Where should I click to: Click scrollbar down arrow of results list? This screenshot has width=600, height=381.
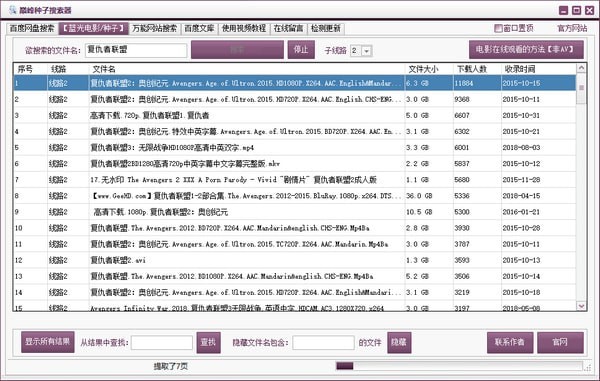coord(581,306)
